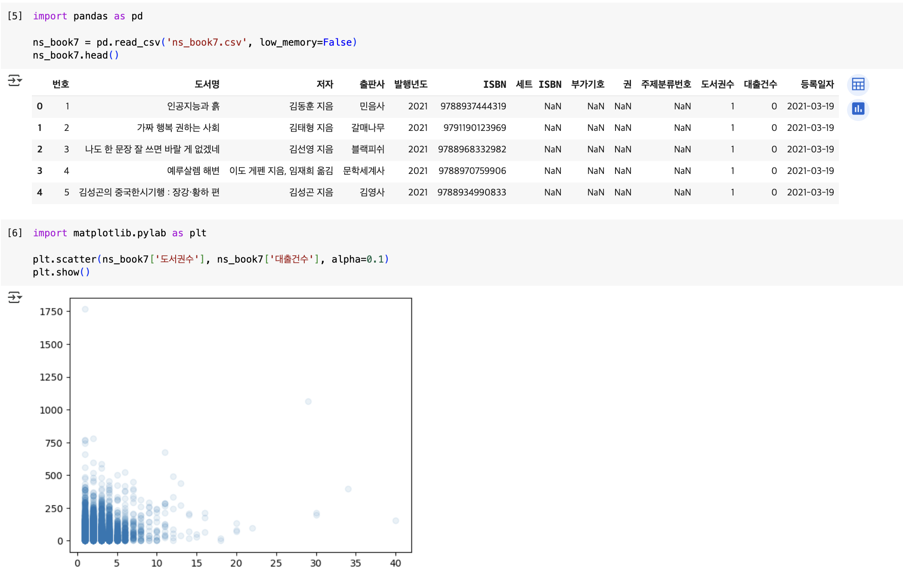
Task: Run cell marked [5]
Action: click(x=15, y=16)
